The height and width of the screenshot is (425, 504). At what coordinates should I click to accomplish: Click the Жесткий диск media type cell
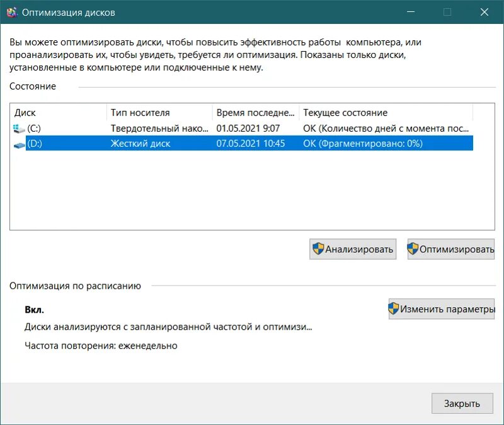[x=140, y=144]
